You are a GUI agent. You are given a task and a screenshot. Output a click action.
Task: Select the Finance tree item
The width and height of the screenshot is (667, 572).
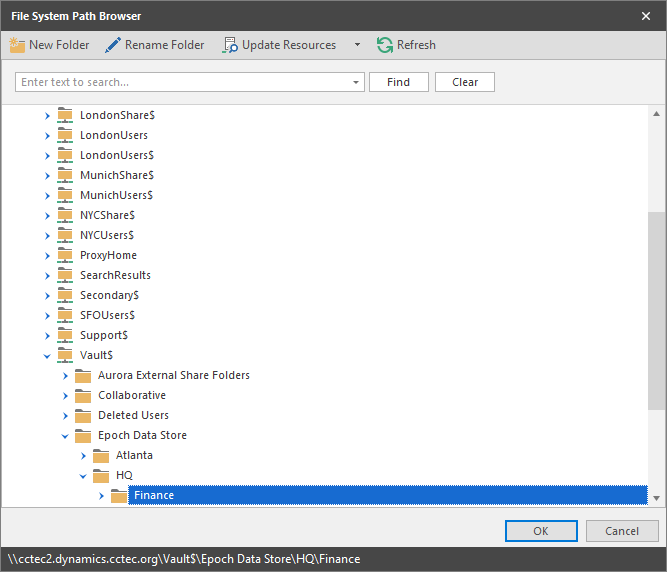pos(388,495)
